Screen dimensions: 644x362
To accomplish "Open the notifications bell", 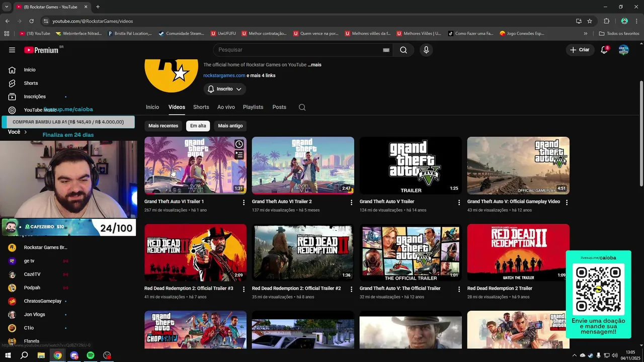I will pos(604,50).
